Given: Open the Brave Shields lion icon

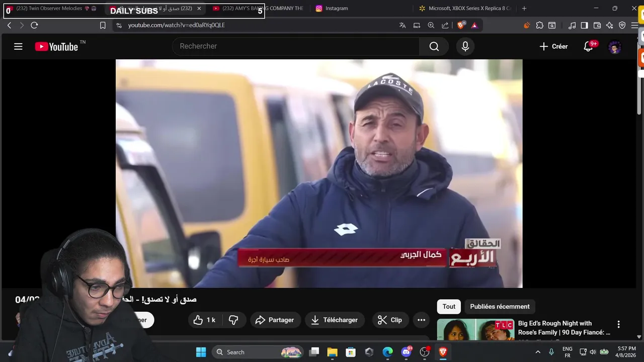Looking at the screenshot, I should (461, 25).
